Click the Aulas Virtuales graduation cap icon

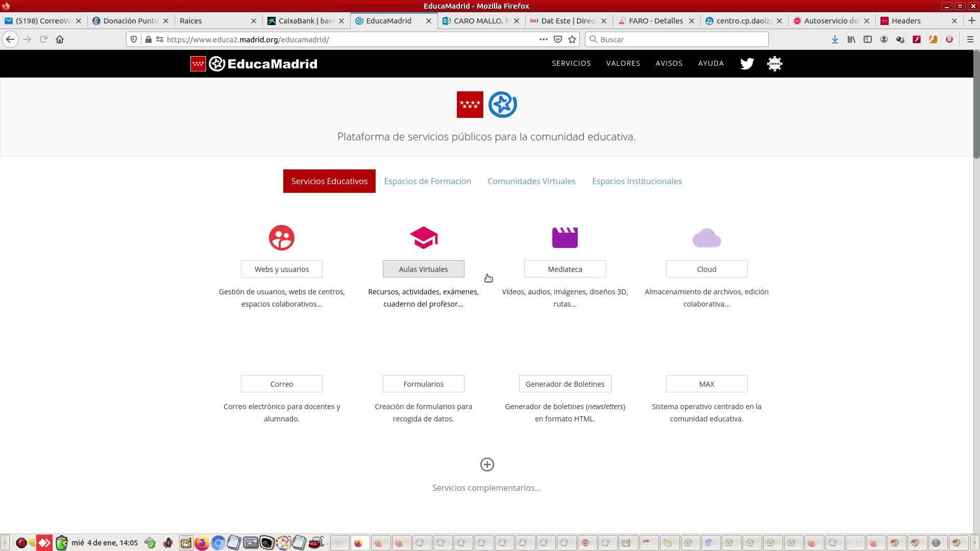point(423,238)
